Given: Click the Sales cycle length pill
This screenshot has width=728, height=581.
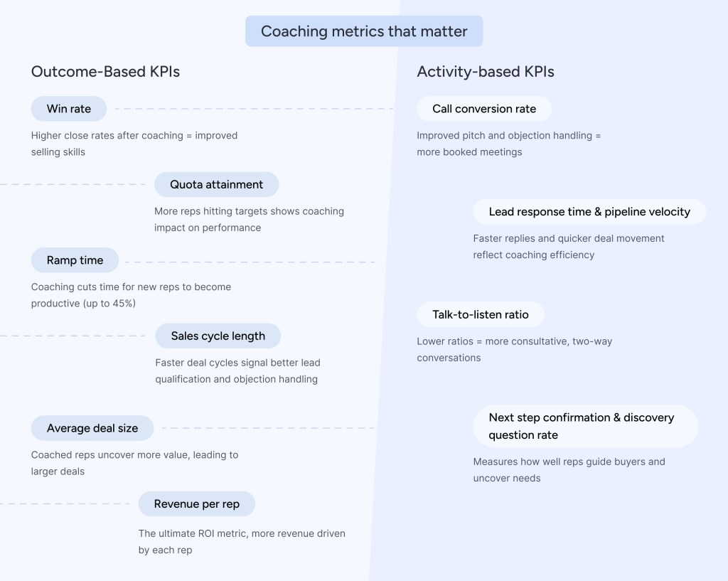Looking at the screenshot, I should 218,336.
